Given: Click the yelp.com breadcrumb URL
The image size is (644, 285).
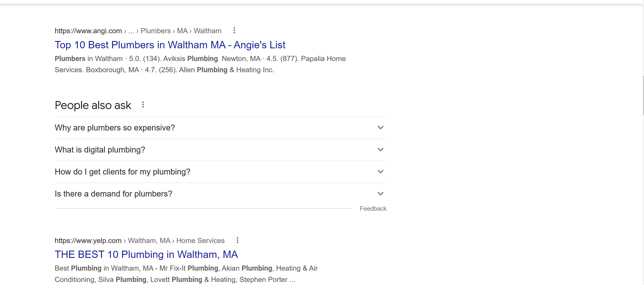Looking at the screenshot, I should pos(139,241).
